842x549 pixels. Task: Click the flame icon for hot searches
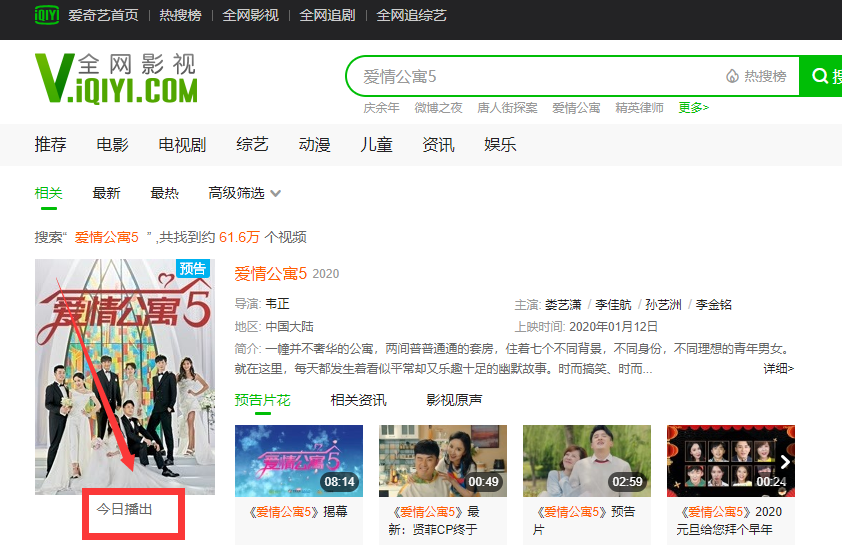click(732, 76)
